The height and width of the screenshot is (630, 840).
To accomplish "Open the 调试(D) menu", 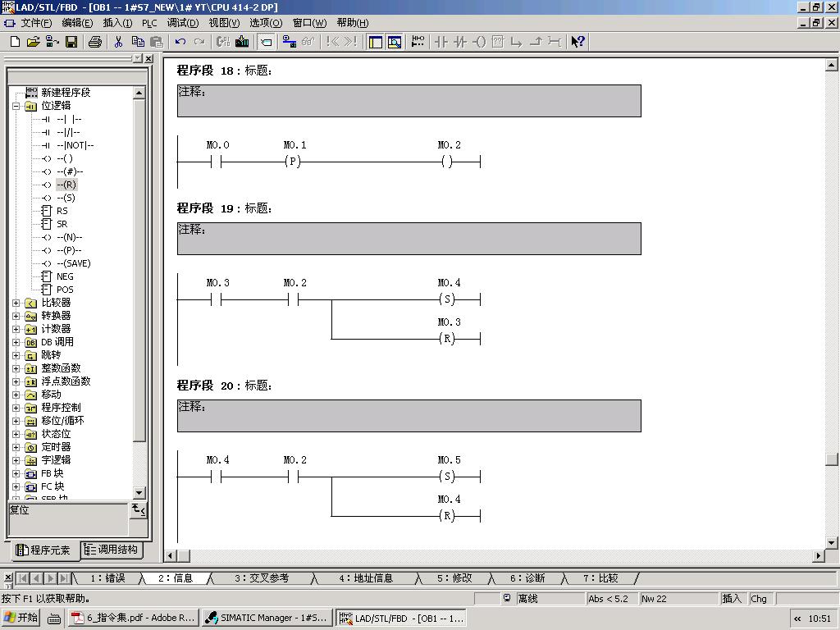I will [182, 23].
